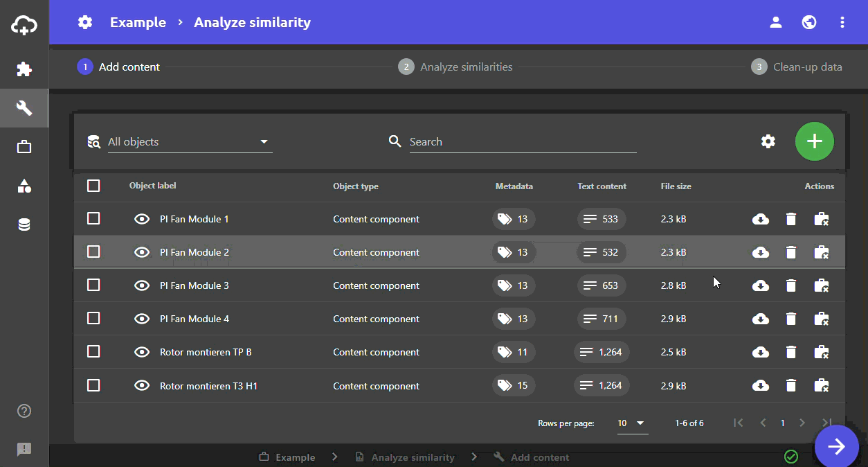Download Rotor montieren TP B

pyautogui.click(x=761, y=352)
